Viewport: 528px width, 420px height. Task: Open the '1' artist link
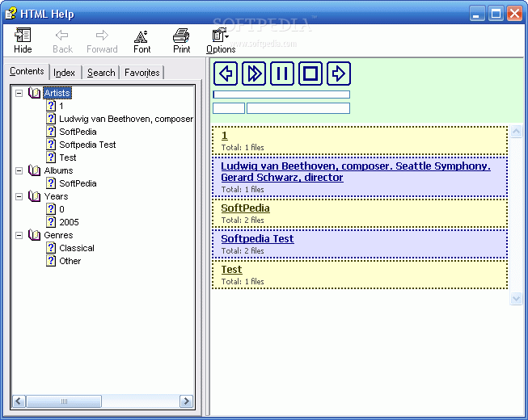pyautogui.click(x=225, y=136)
